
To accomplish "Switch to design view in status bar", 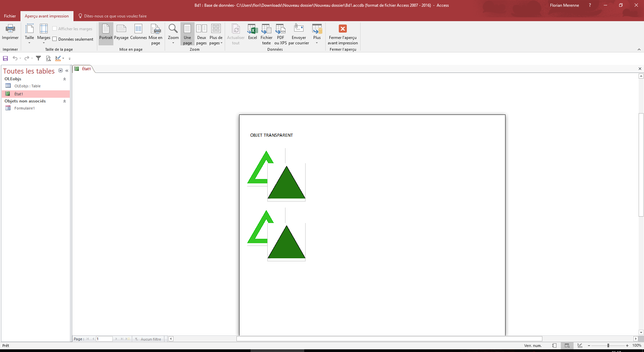I will coord(580,346).
